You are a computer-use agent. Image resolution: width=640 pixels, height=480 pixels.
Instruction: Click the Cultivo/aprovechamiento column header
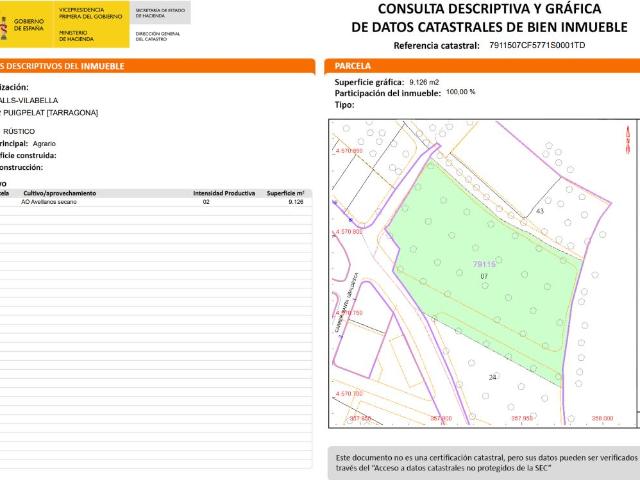tap(59, 192)
